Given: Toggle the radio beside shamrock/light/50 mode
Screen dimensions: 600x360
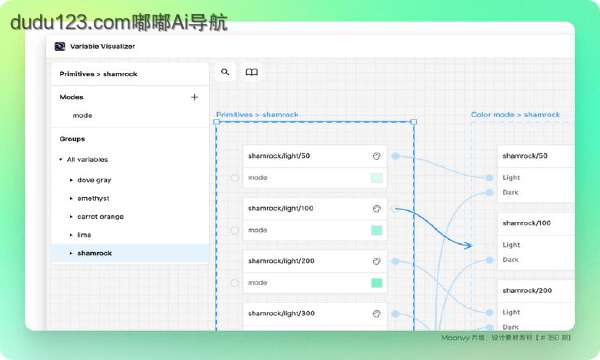Looking at the screenshot, I should (x=235, y=178).
